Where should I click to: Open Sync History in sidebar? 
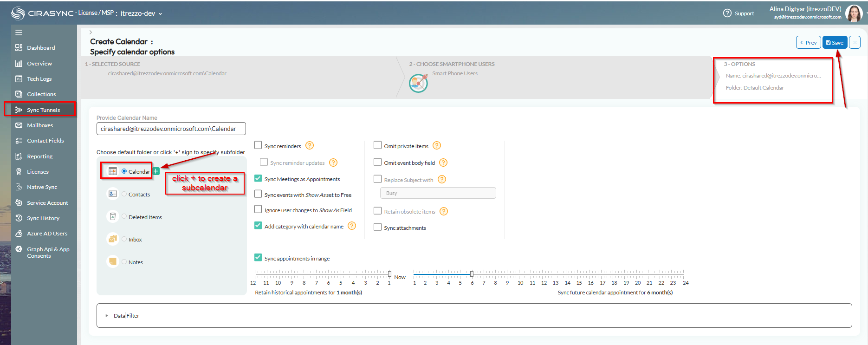43,218
